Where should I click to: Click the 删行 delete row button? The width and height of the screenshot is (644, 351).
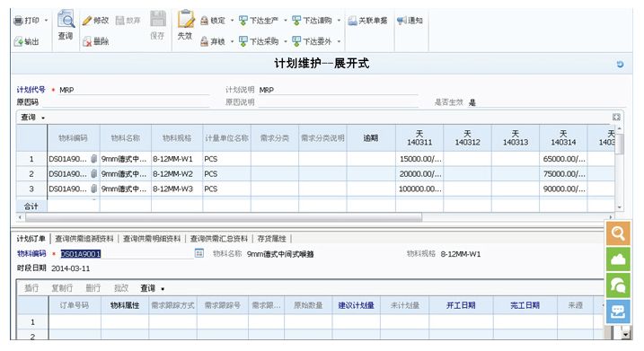point(93,288)
